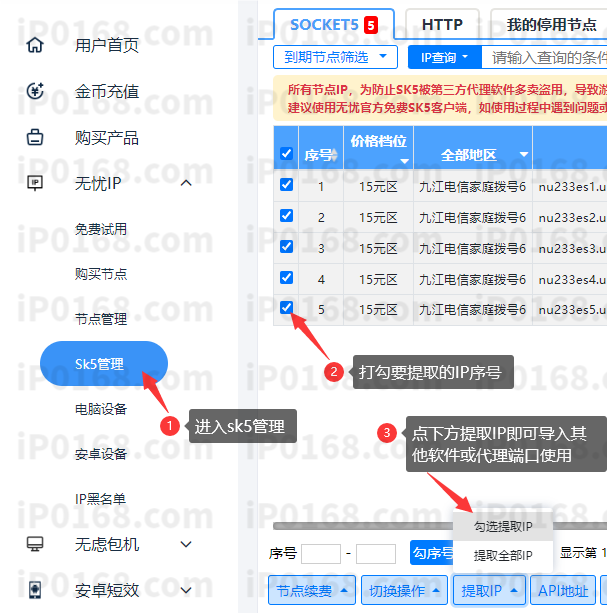
Task: Select 勾选提取IP from the popup menu
Action: (503, 526)
